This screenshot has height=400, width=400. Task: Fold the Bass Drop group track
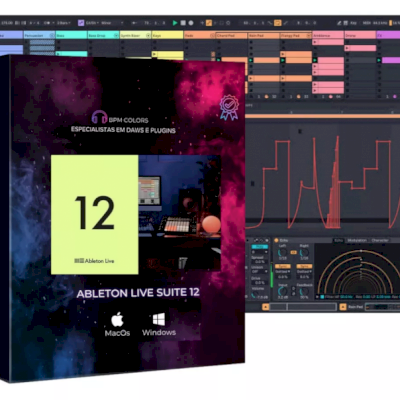pos(116,35)
